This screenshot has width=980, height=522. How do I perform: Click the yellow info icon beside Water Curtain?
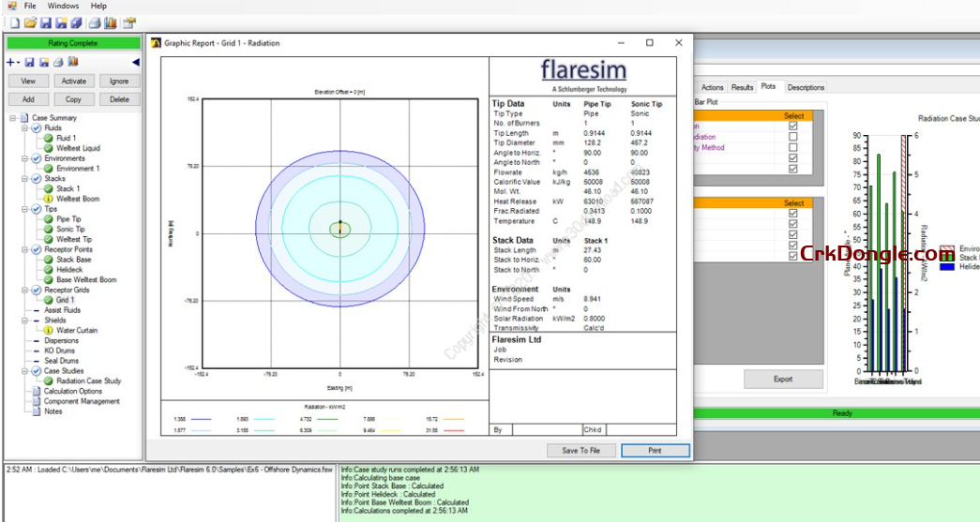pos(49,330)
